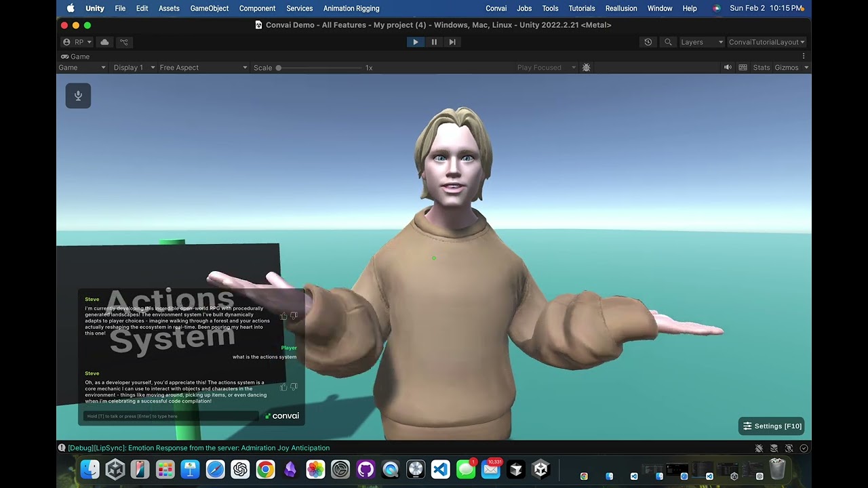868x488 pixels.
Task: Click the LipSync debug message in status bar
Action: click(x=199, y=448)
